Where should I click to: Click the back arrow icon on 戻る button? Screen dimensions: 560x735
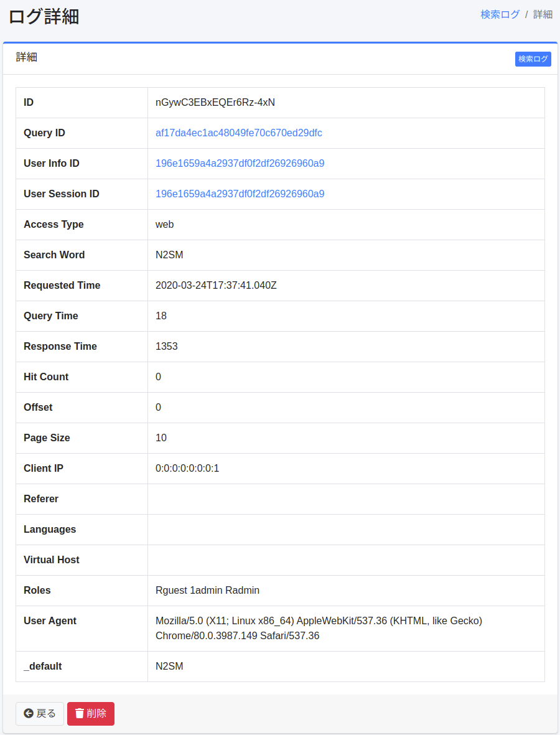pos(29,713)
